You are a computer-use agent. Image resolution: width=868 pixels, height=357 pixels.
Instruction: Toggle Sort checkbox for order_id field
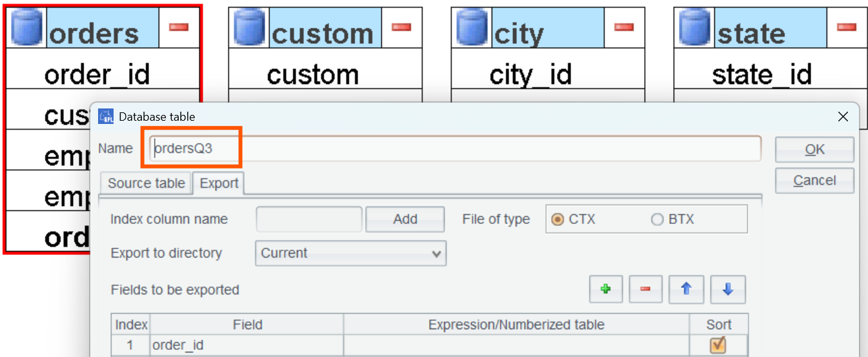click(x=718, y=345)
